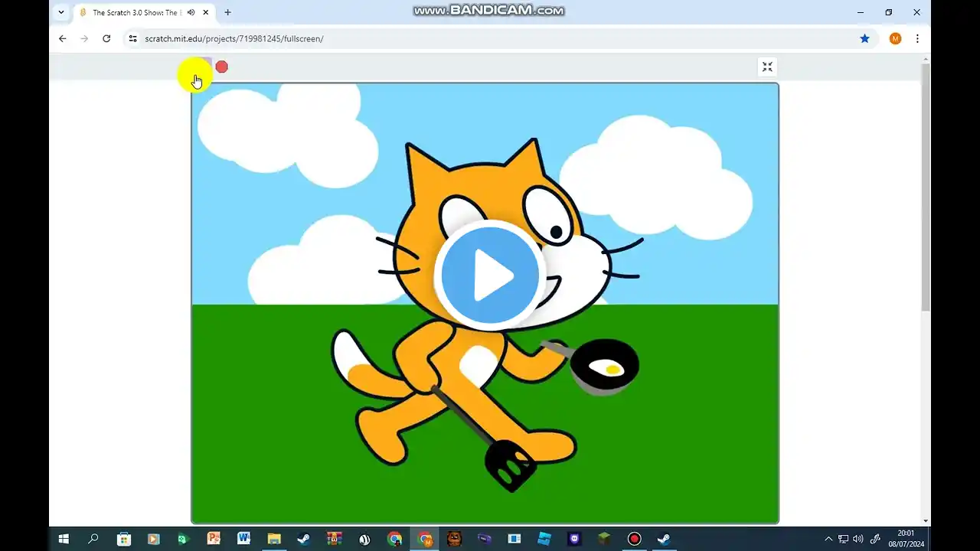Open the taskbar volume control
Viewport: 980px width, 551px height.
point(857,539)
